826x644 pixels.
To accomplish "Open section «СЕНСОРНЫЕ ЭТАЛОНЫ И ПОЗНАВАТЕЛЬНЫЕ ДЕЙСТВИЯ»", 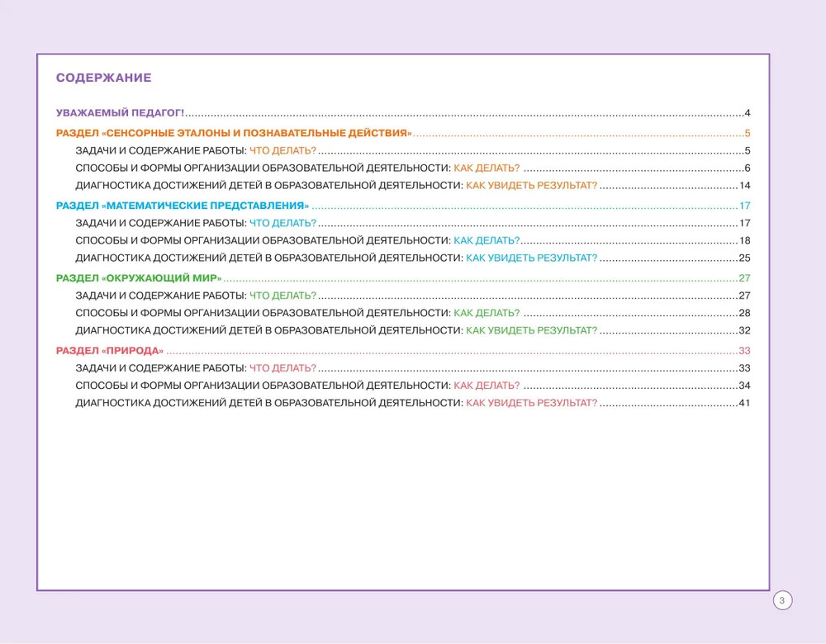I will (234, 134).
